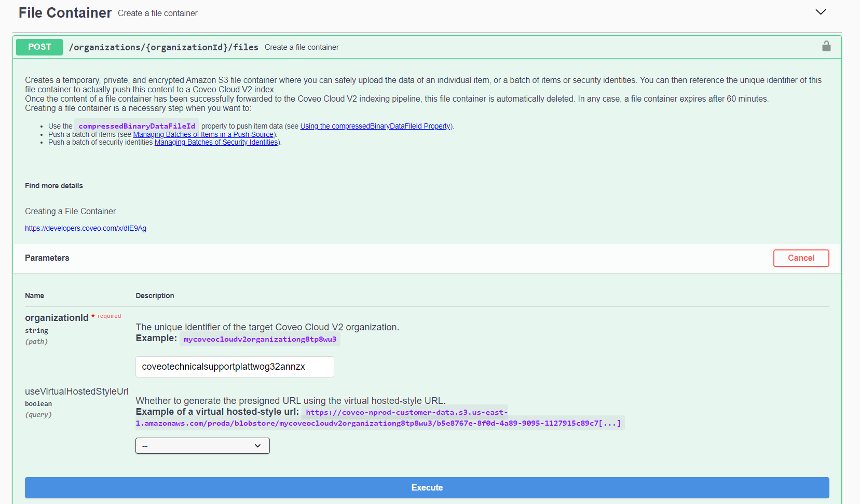
Task: Click the blue Execute button
Action: (x=427, y=487)
